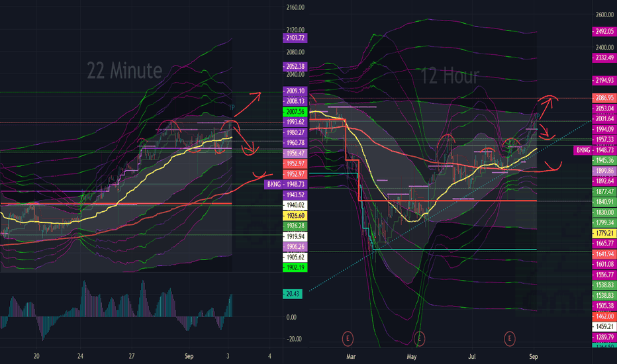Select the yellow 1926.60 price label
617x364 pixels.
[x=295, y=216]
